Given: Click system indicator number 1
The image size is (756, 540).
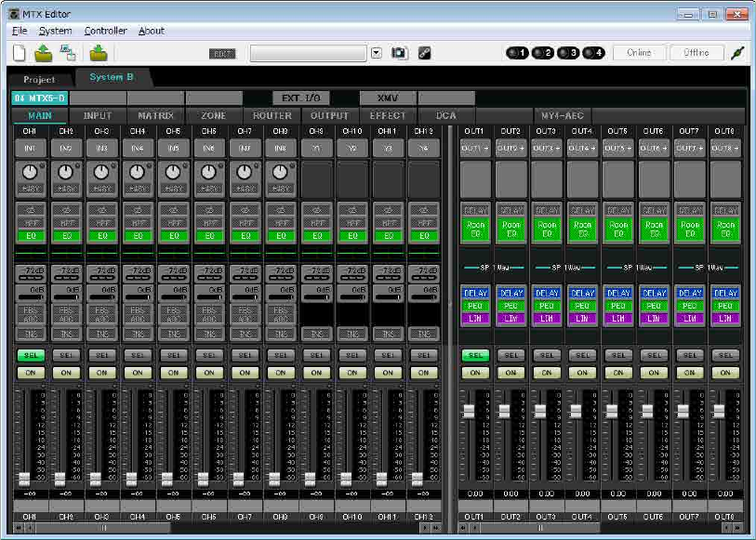Looking at the screenshot, I should tap(517, 53).
